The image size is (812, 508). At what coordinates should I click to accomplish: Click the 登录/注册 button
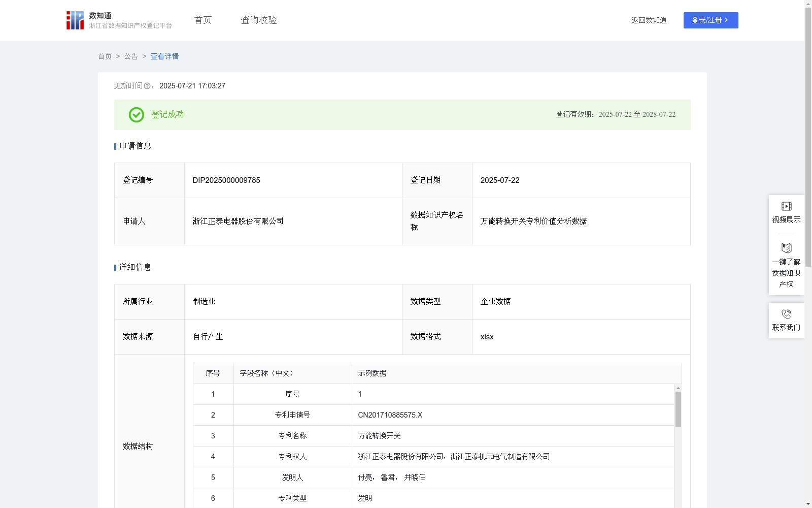710,20
